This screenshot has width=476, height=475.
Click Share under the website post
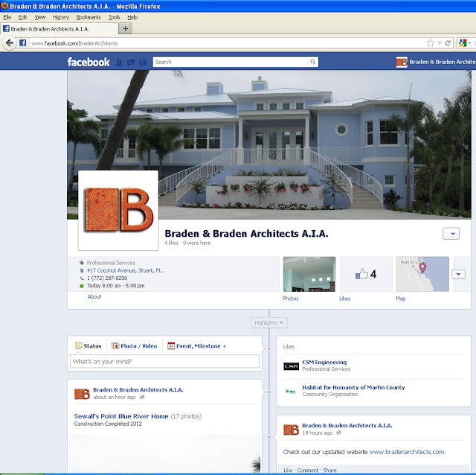[x=329, y=470]
